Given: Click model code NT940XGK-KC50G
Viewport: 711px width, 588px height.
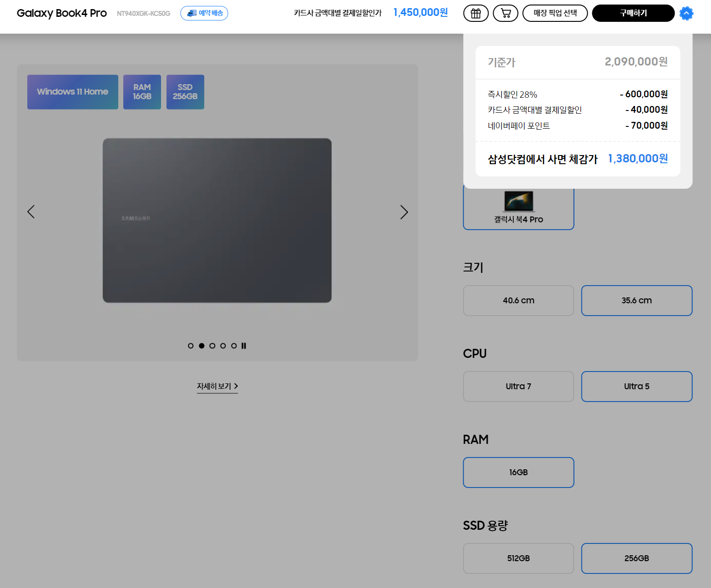Looking at the screenshot, I should pos(143,14).
